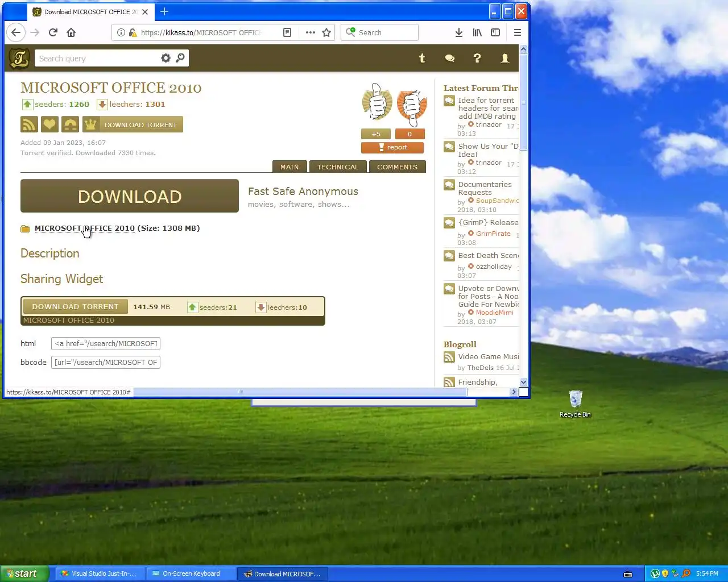This screenshot has height=582, width=728.
Task: Open 'Idea for torrent headers' forum thread
Action: [488, 108]
